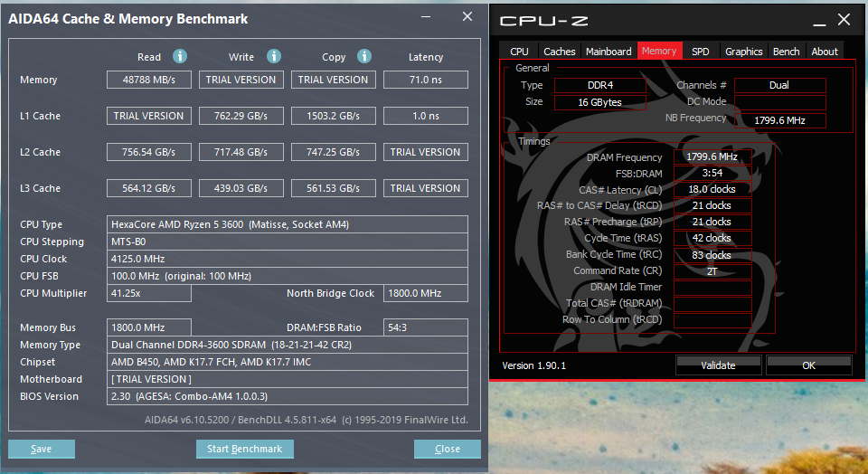Minimize the AIDA64 benchmark window
The image size is (868, 474).
426,17
